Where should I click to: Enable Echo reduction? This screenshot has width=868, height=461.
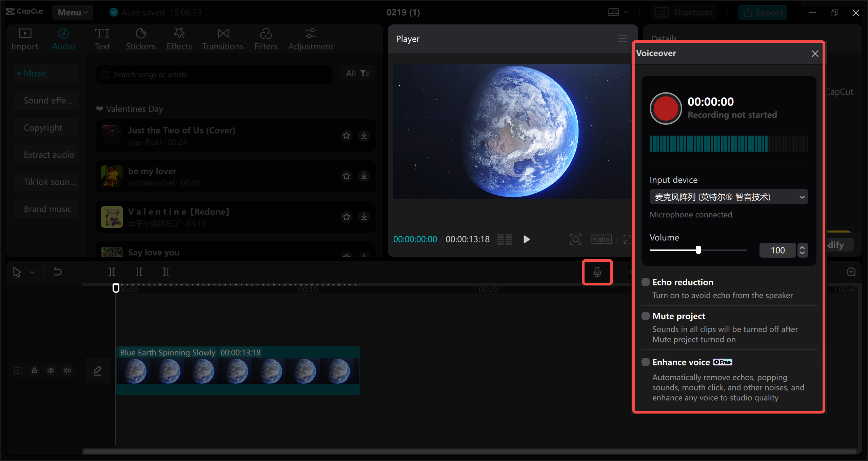(x=645, y=282)
